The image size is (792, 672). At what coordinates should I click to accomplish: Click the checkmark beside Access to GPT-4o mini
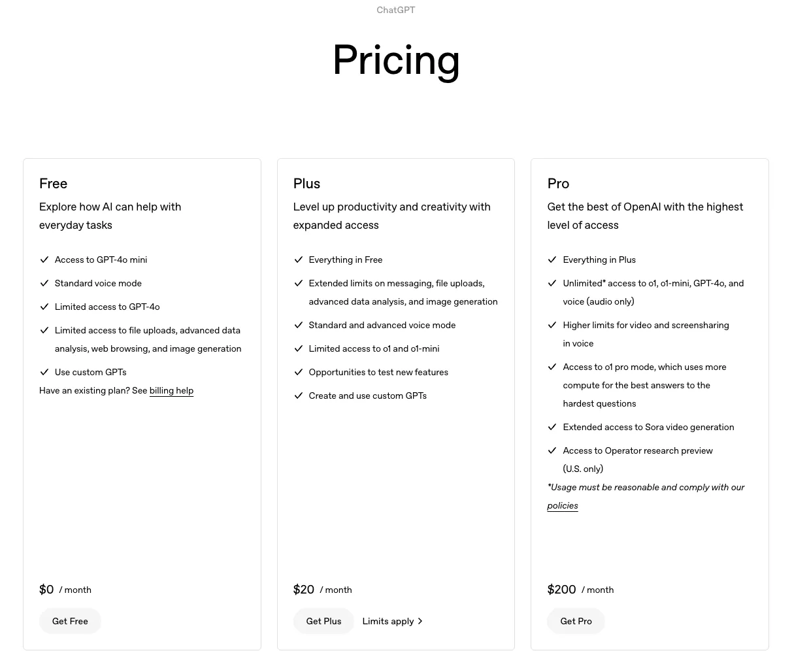point(44,260)
